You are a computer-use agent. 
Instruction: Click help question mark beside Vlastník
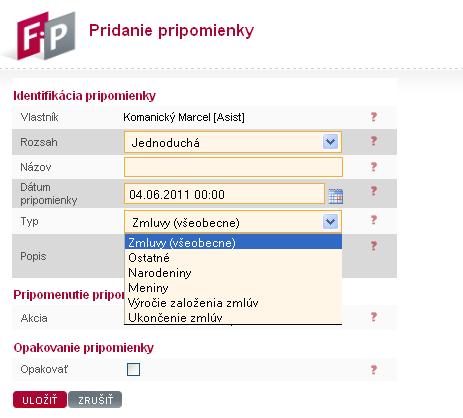pyautogui.click(x=374, y=117)
